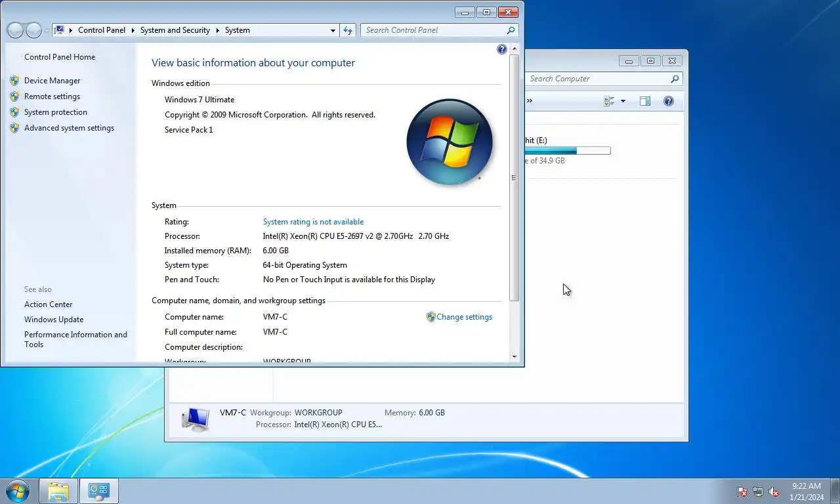
Task: Click the taskbar clock showing 9:22 AM
Action: 807,492
